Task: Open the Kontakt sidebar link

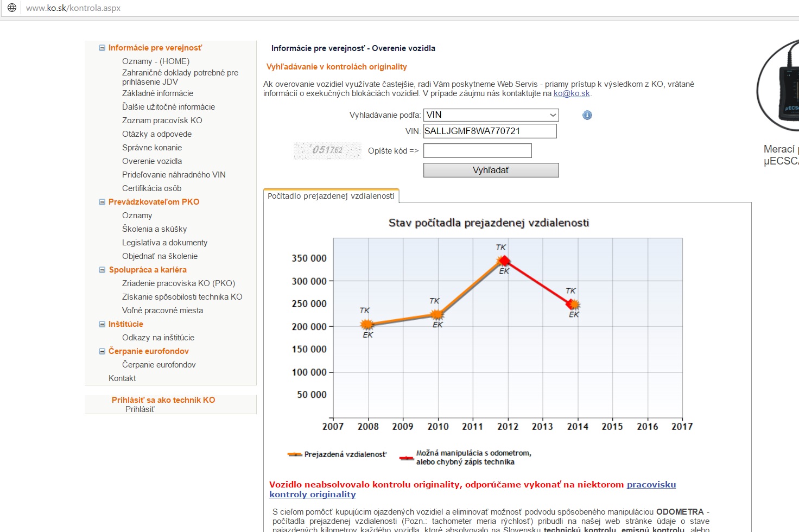Action: point(122,378)
